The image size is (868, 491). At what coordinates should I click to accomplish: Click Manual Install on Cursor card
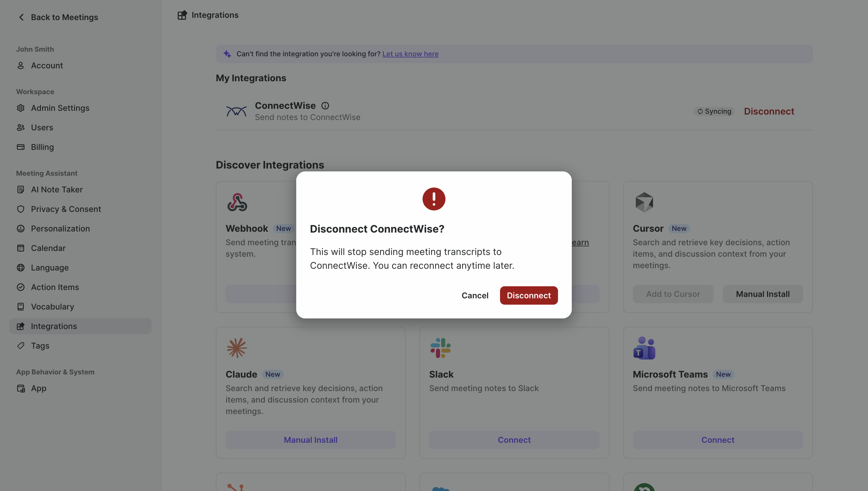click(762, 294)
